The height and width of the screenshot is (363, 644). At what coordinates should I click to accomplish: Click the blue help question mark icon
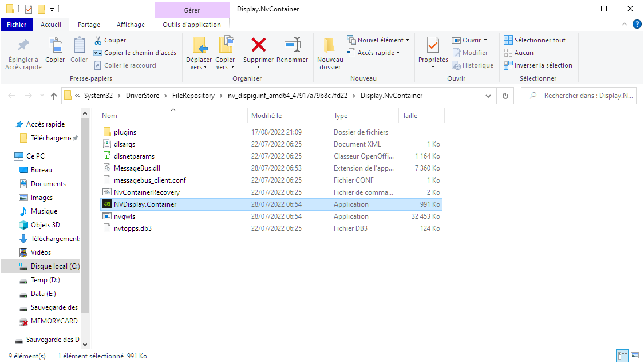(637, 24)
